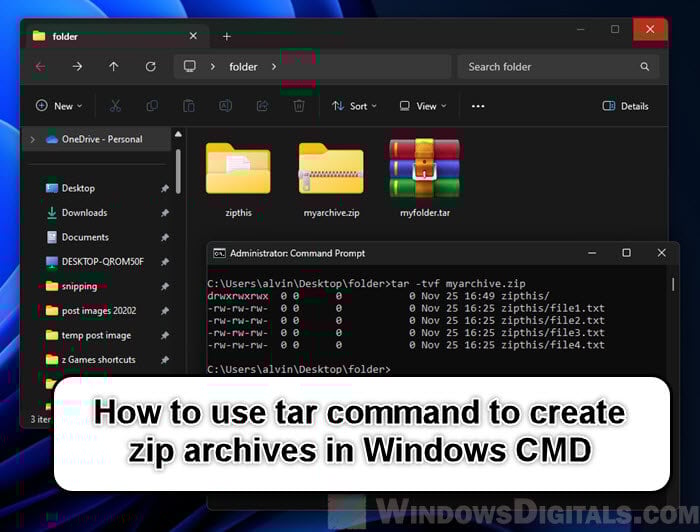Go up one directory level
This screenshot has height=532, width=700.
113,67
